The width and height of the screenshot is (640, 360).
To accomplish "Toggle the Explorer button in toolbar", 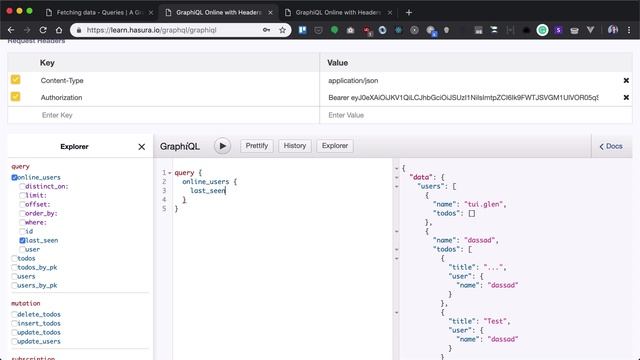I will [335, 146].
